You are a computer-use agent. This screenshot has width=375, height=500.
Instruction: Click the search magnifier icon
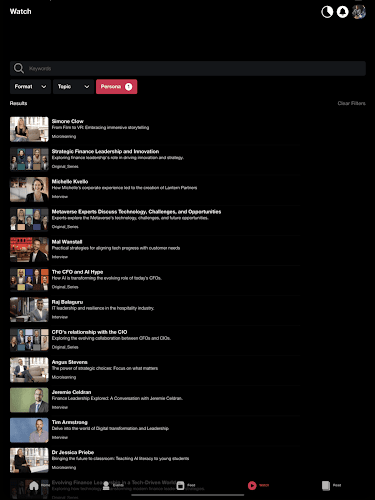(19, 68)
